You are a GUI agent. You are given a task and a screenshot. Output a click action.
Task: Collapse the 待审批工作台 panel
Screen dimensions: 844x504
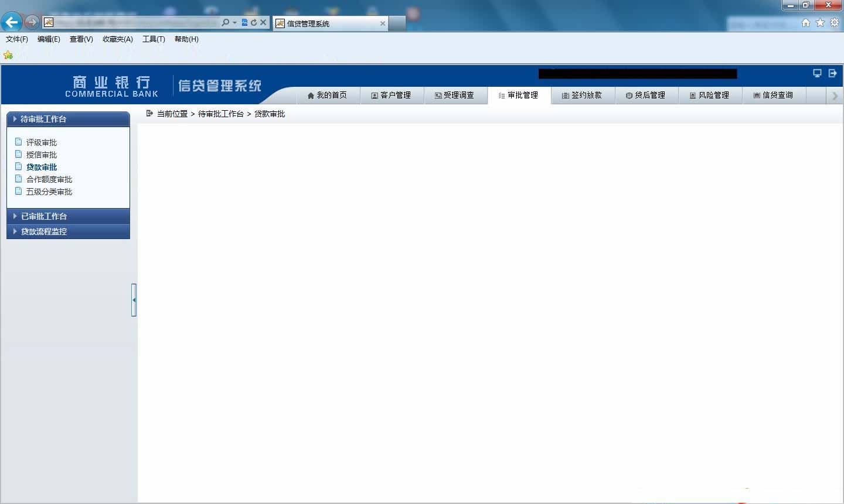click(x=68, y=119)
